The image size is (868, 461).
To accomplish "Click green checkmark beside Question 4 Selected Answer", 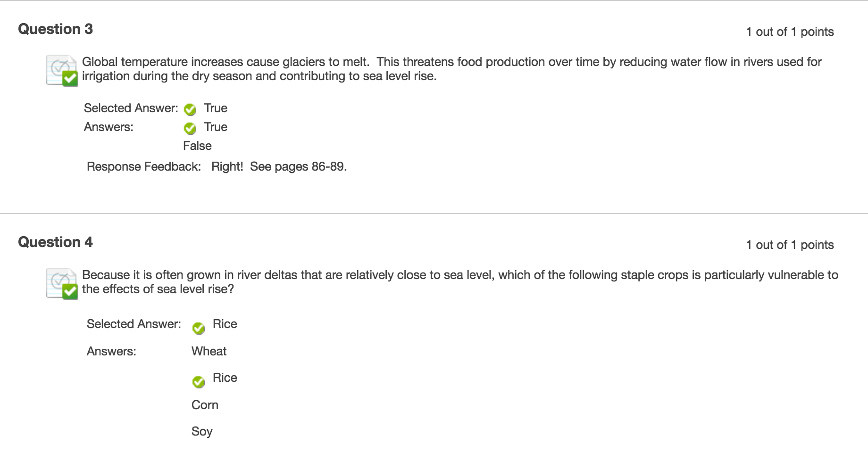I will coord(199,328).
